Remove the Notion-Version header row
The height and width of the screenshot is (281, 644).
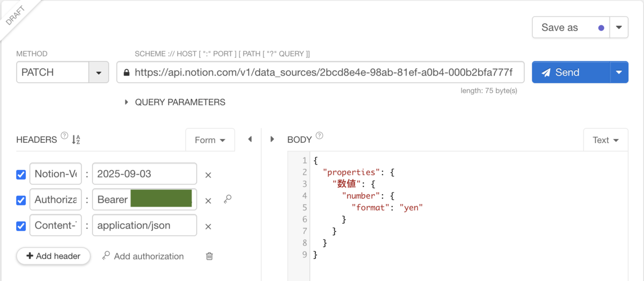[208, 175]
